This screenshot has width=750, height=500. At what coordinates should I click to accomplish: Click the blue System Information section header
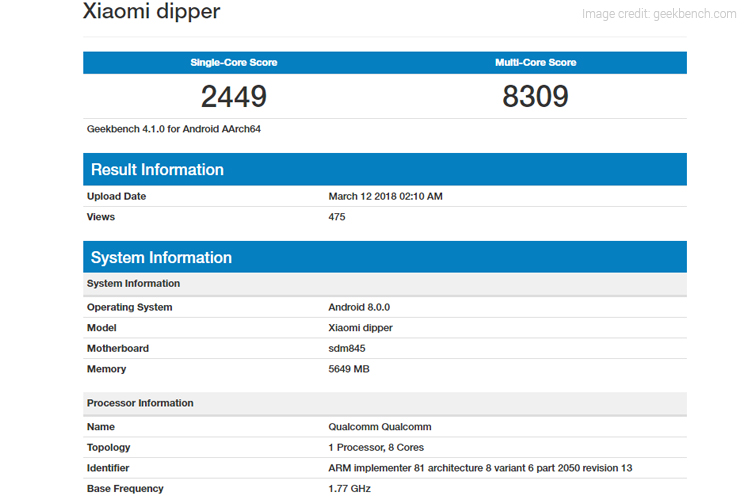pos(161,257)
